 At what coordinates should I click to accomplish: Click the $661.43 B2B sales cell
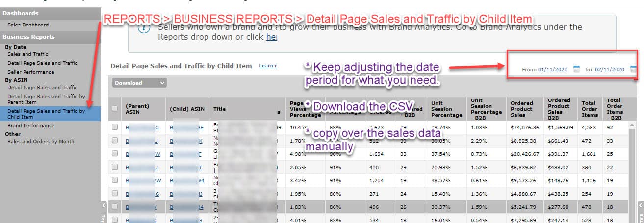tap(558, 141)
